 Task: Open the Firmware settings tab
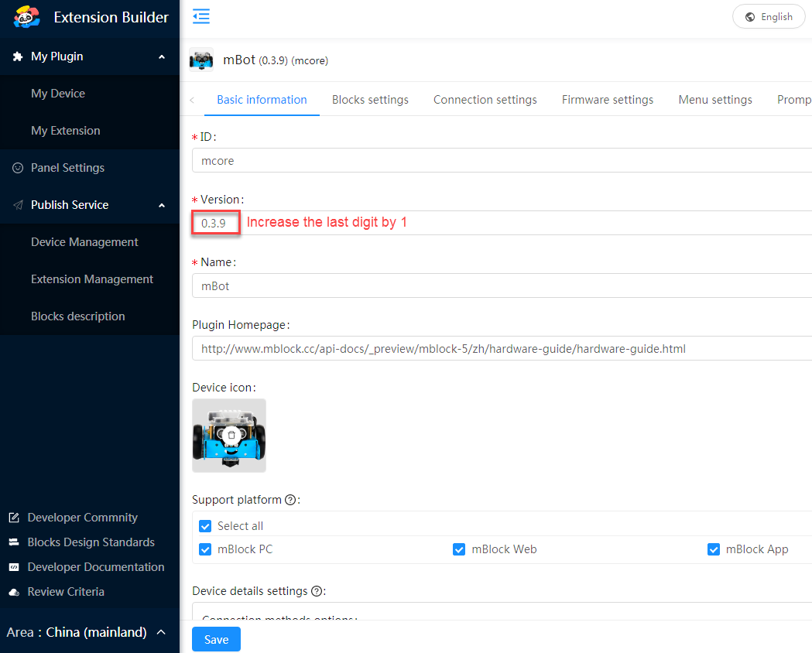click(x=608, y=100)
